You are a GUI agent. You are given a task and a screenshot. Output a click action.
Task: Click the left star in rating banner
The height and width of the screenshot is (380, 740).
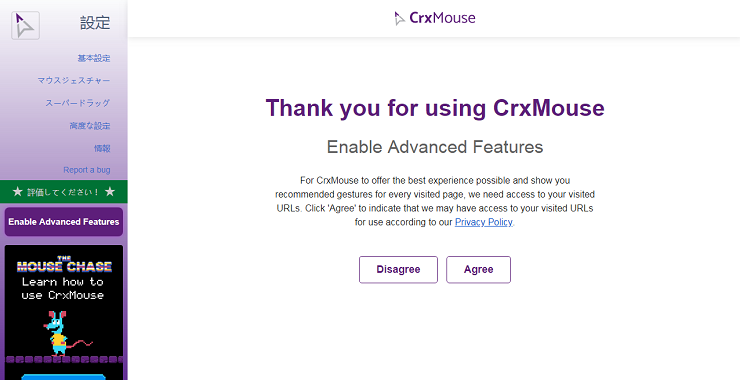tap(17, 192)
